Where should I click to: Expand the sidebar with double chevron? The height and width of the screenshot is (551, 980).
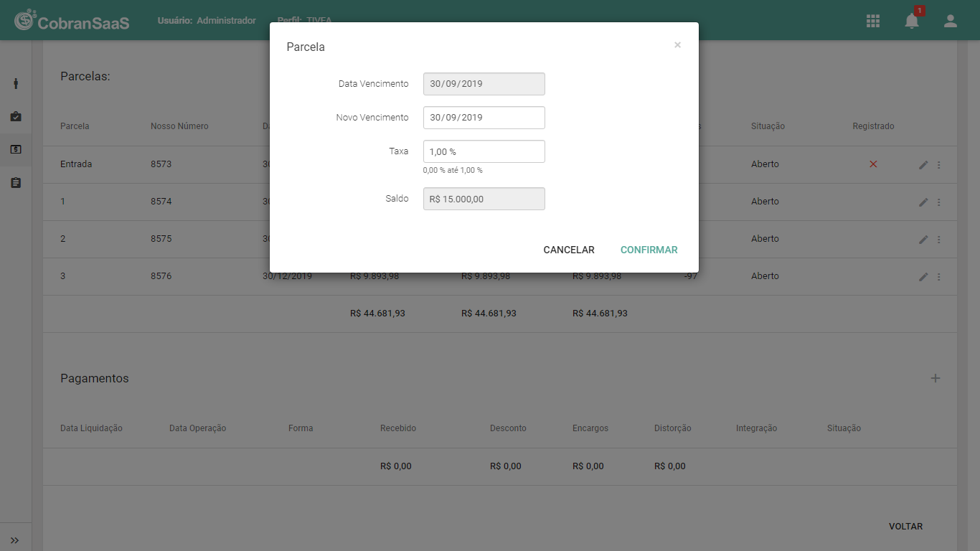(15, 540)
